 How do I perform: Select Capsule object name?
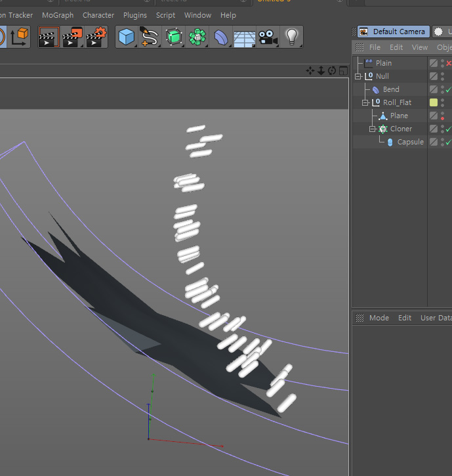(x=411, y=142)
